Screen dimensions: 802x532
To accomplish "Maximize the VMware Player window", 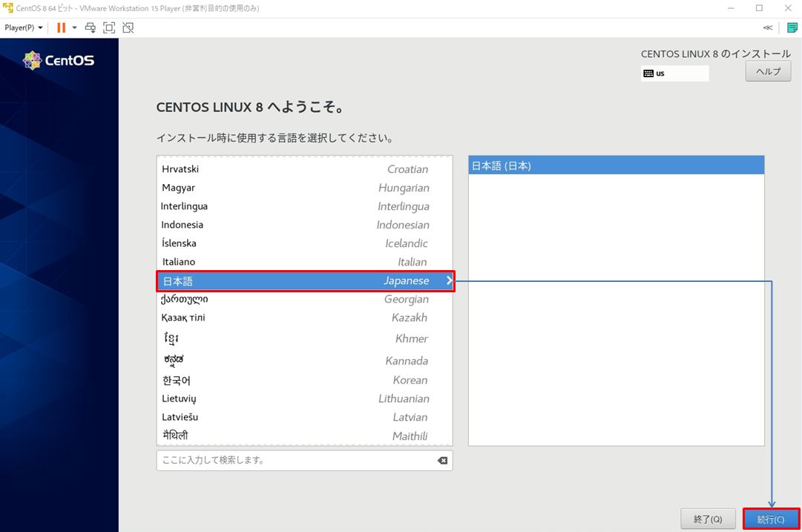I will pos(759,8).
